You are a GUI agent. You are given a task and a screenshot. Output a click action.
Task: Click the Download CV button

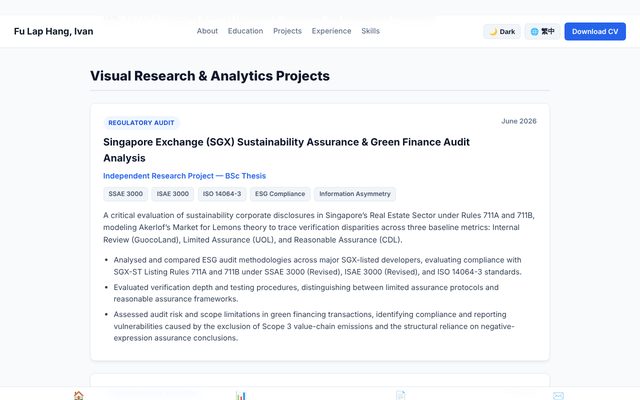coord(595,31)
